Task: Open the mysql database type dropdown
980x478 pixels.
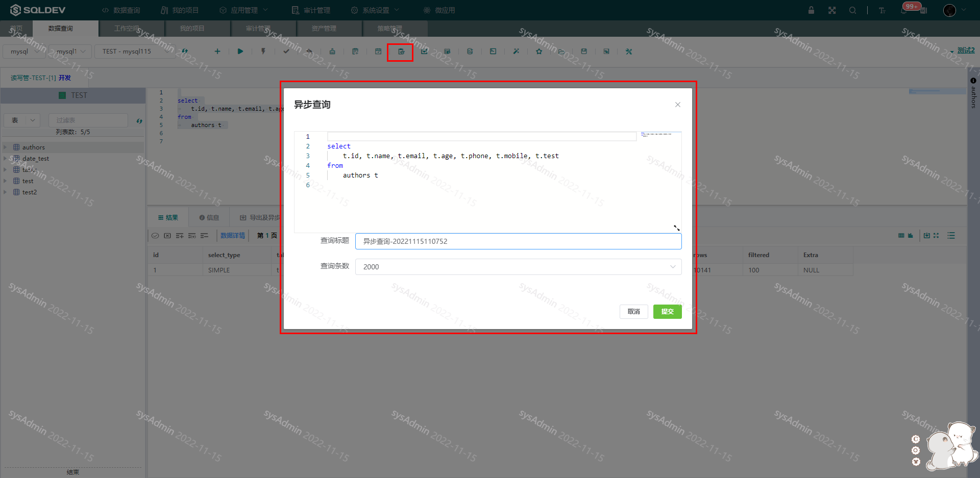Action: 24,52
